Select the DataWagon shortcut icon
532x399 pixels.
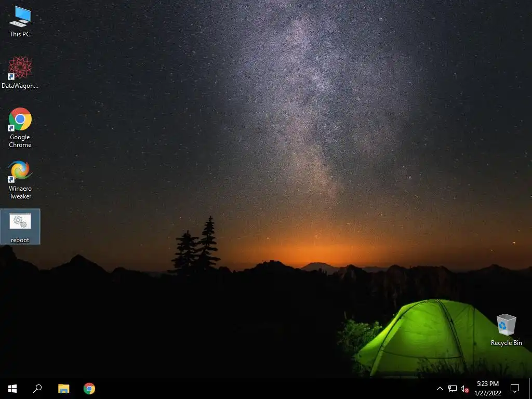(x=20, y=72)
